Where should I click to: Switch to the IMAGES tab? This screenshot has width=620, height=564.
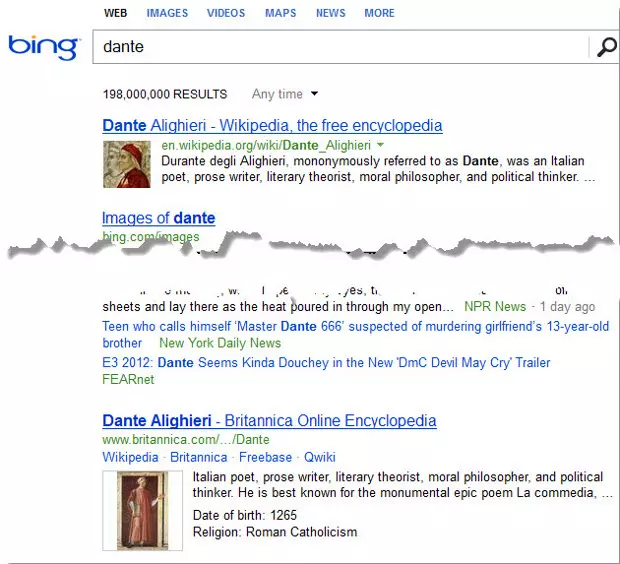[167, 13]
